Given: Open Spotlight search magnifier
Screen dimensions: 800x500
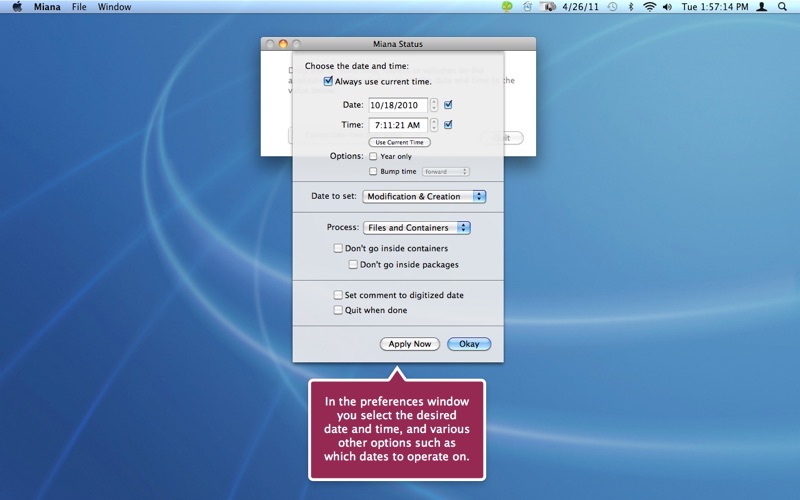Looking at the screenshot, I should tap(782, 7).
